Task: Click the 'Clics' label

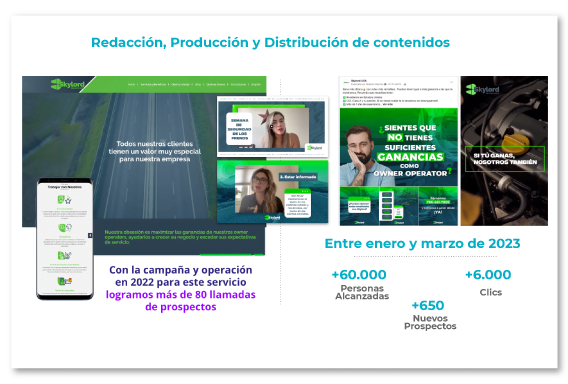Action: coord(491,292)
